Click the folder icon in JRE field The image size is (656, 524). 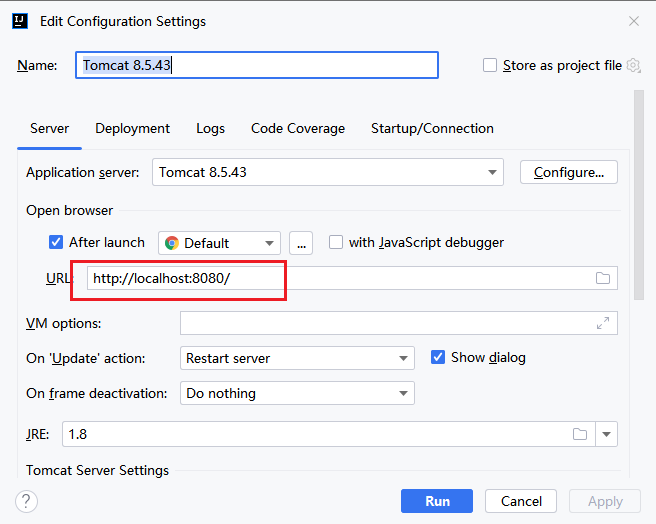coord(580,434)
